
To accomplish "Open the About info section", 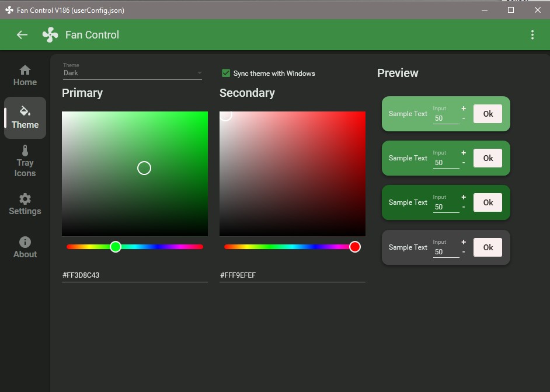I will [x=25, y=247].
